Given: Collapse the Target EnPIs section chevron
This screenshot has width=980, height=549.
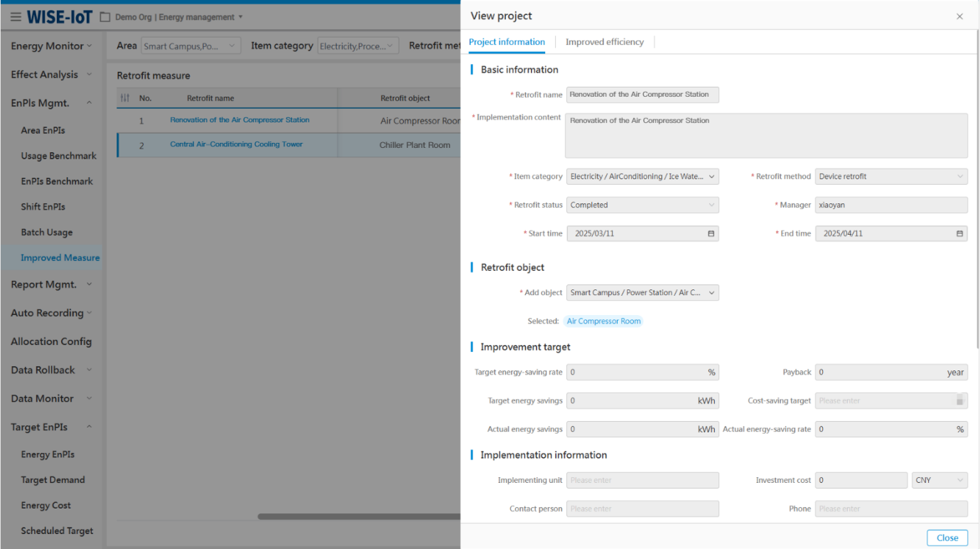Looking at the screenshot, I should 89,427.
